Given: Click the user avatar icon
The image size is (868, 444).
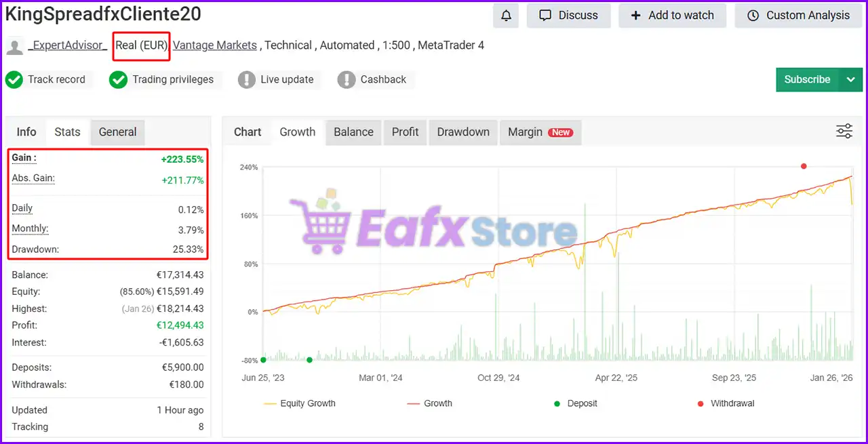Looking at the screenshot, I should tap(15, 46).
